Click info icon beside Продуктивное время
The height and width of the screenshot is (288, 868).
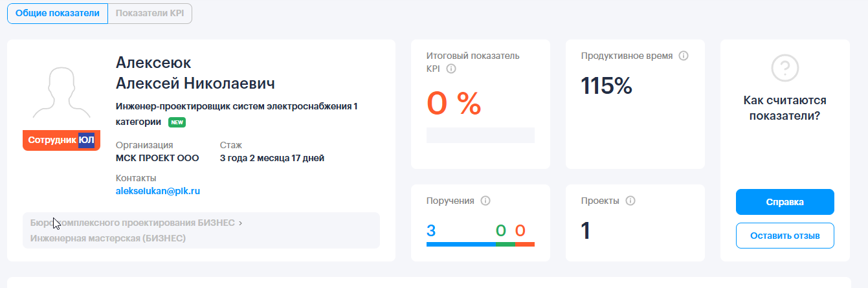pyautogui.click(x=684, y=56)
